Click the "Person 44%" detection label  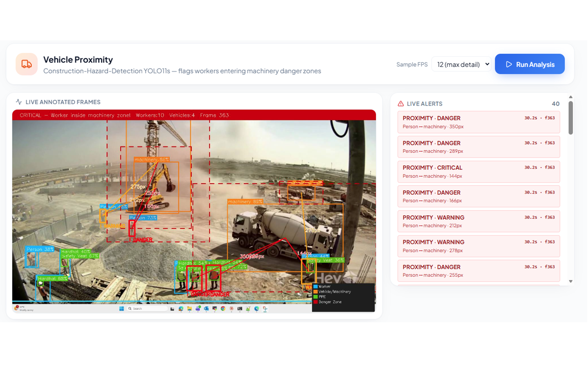coord(316,256)
